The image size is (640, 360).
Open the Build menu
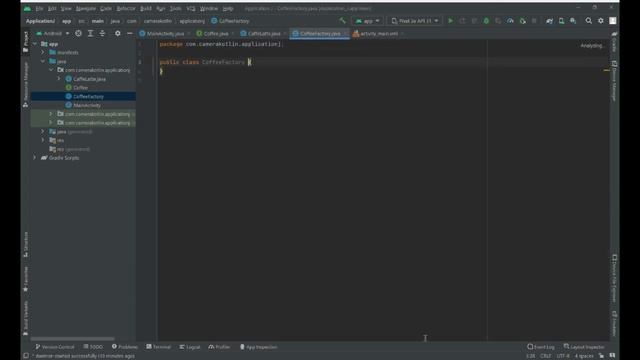tap(146, 8)
